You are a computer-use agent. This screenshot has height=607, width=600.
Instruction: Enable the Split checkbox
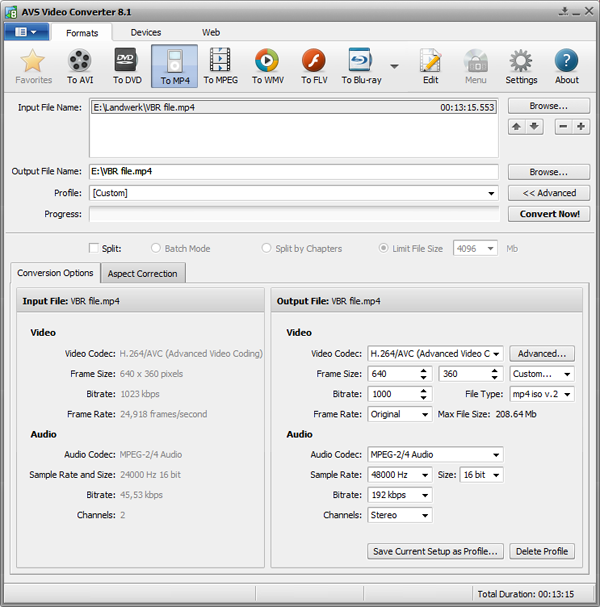point(94,248)
